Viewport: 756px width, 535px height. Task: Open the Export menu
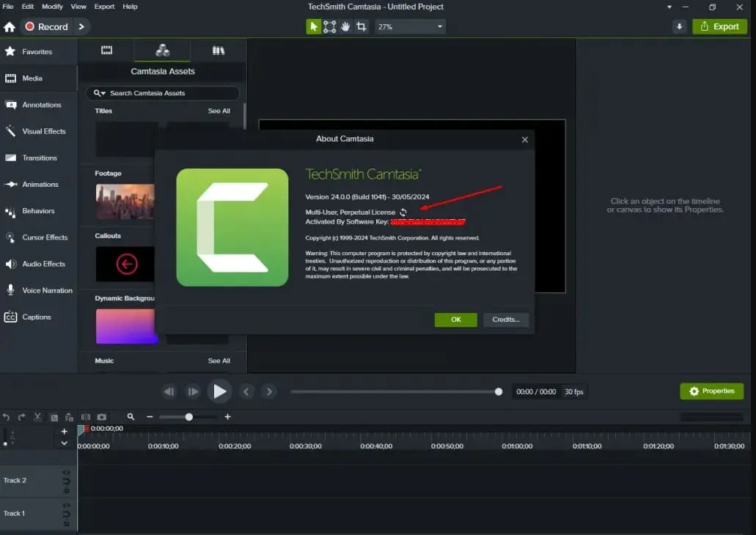104,7
